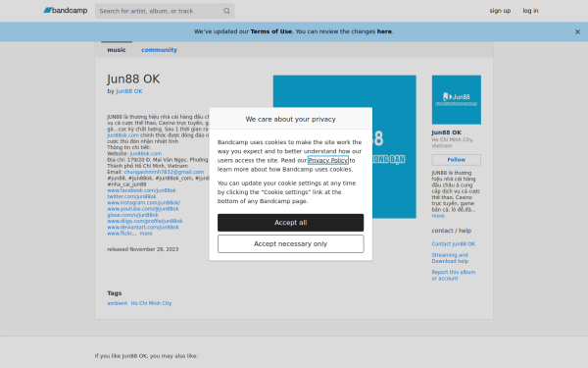Screen dimensions: 588x368
Task: Open the jun88ok.com link after Website:
Action: click(x=146, y=154)
